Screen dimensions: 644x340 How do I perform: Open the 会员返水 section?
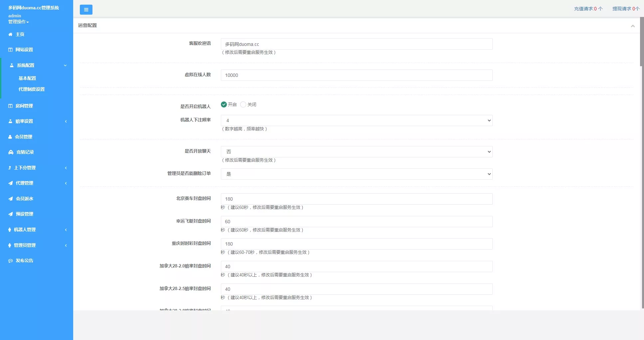point(23,198)
